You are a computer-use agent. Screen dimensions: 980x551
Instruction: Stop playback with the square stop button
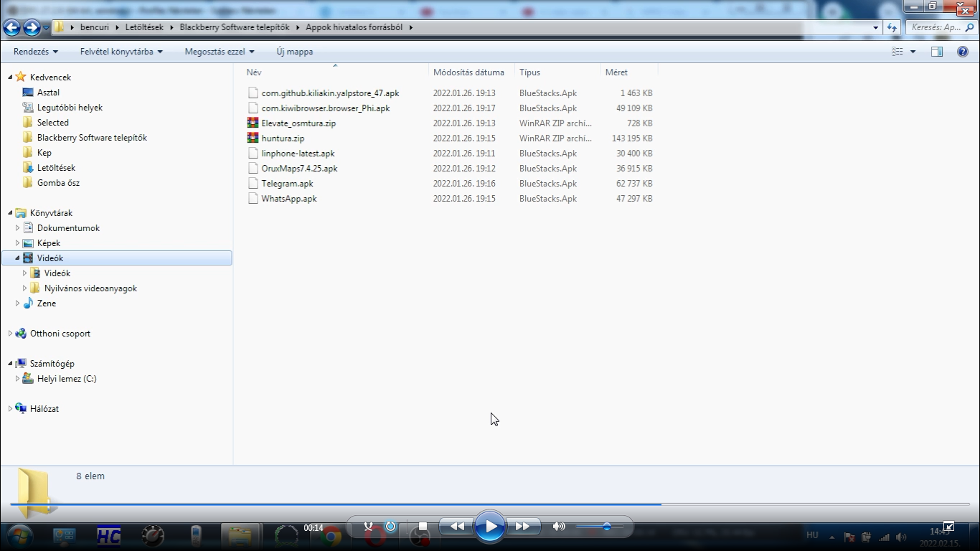coord(423,527)
